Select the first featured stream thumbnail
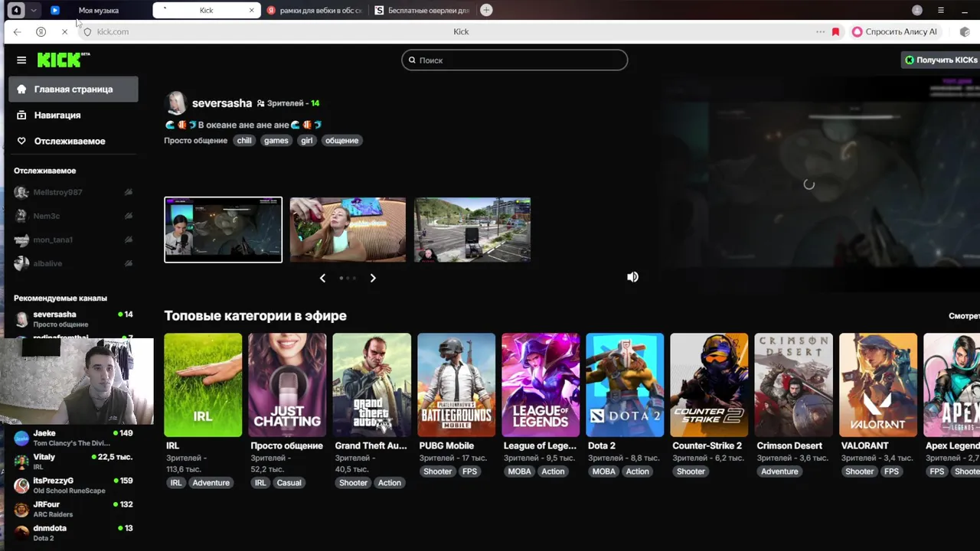 coord(223,230)
